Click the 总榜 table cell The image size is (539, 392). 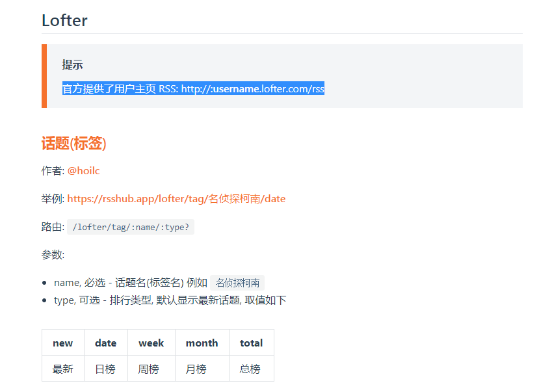(x=252, y=369)
